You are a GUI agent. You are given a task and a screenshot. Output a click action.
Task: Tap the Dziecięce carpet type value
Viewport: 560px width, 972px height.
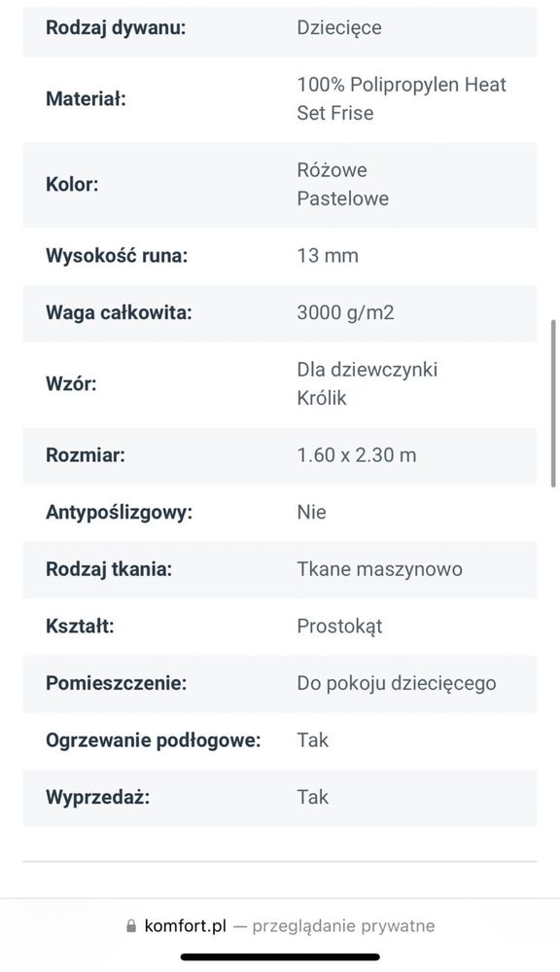(x=339, y=28)
